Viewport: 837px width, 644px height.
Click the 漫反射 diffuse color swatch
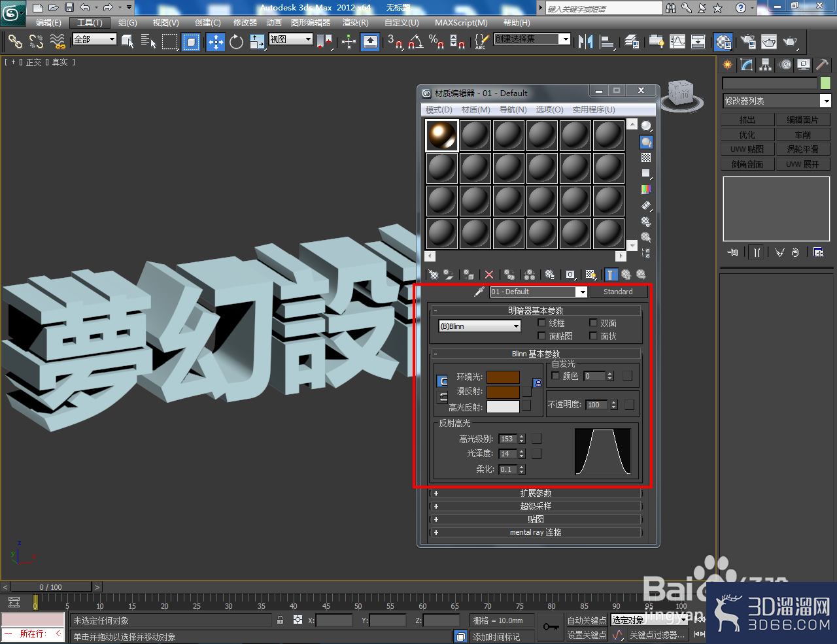point(503,392)
